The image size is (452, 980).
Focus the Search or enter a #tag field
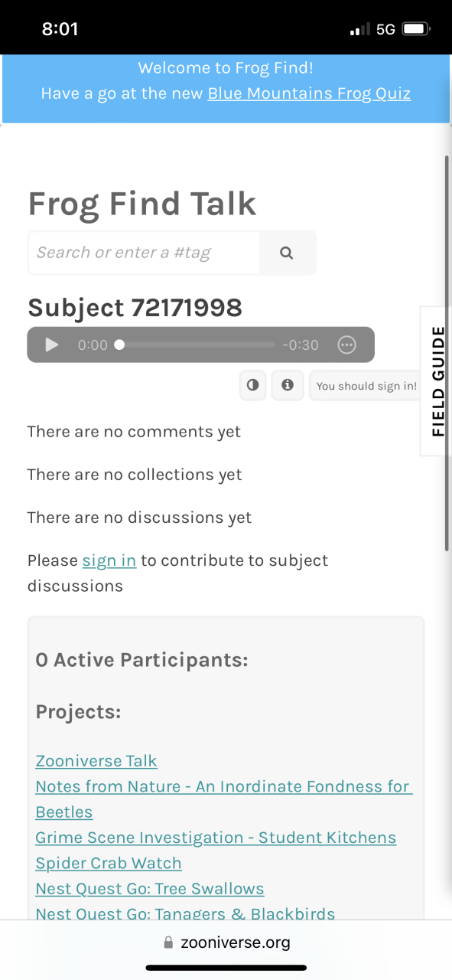[144, 253]
